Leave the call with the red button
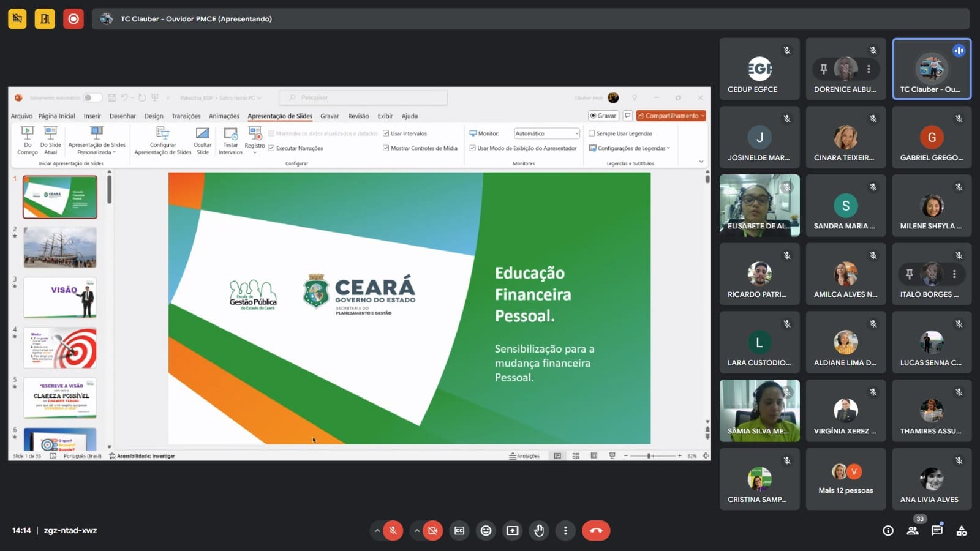The width and height of the screenshot is (980, 551). (x=596, y=531)
